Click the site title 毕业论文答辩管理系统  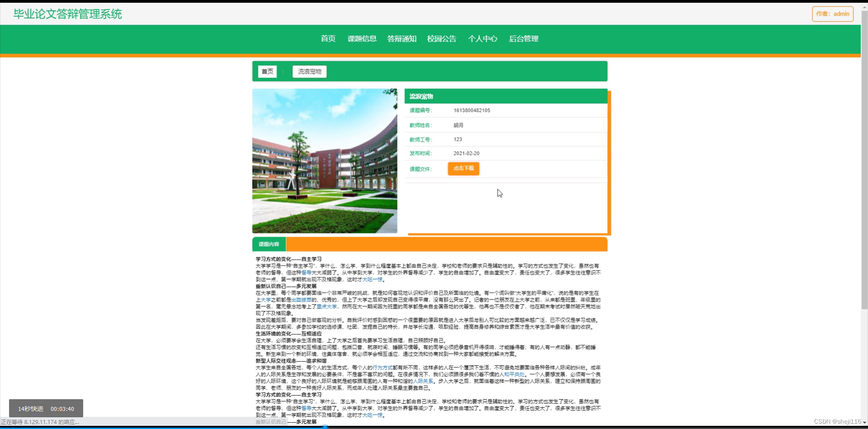[x=67, y=14]
